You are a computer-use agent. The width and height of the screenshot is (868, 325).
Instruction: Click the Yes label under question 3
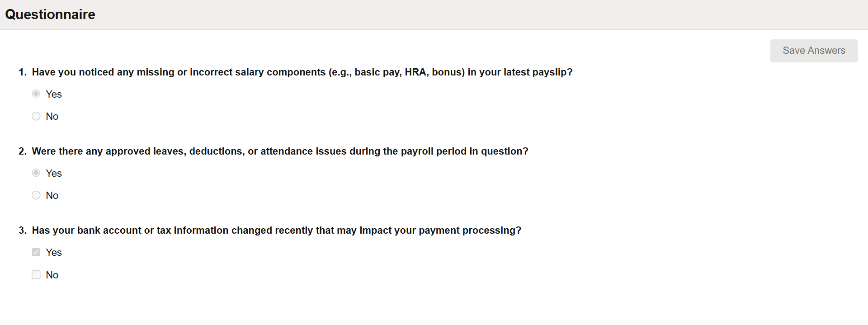pos(54,252)
